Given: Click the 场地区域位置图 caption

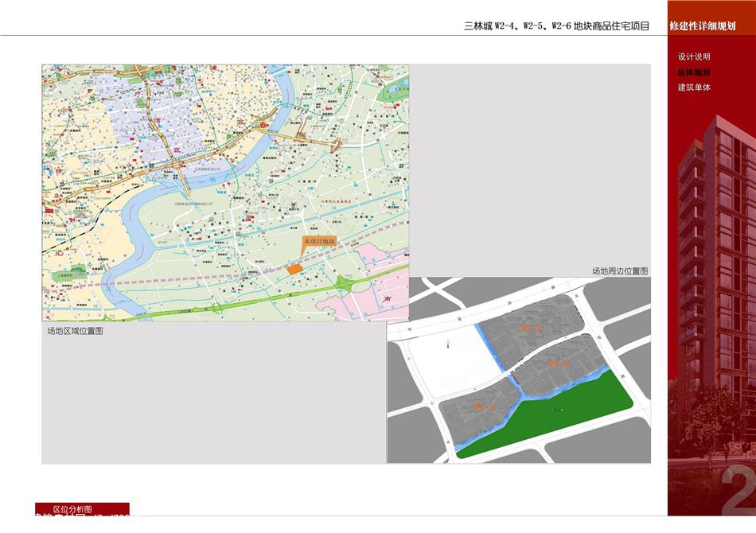Looking at the screenshot, I should (76, 331).
